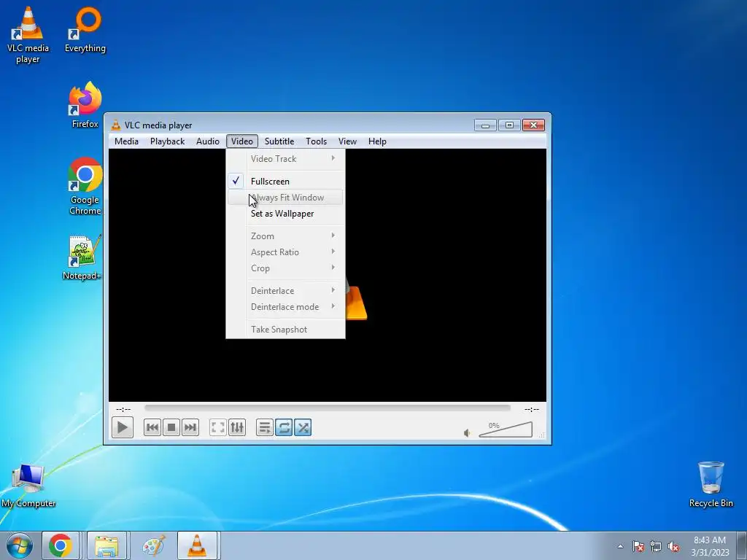
Task: Click the Paint taskbar icon
Action: tap(154, 545)
